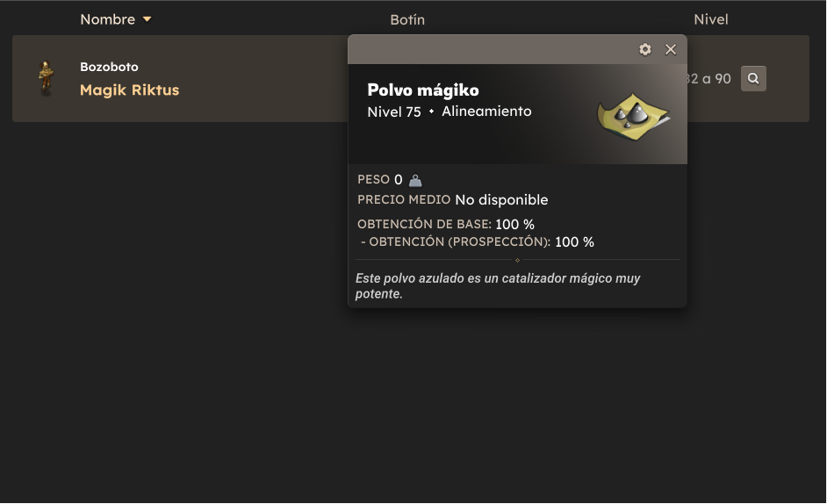Viewport: 827px width, 504px height.
Task: Select the Botín column header
Action: [407, 19]
